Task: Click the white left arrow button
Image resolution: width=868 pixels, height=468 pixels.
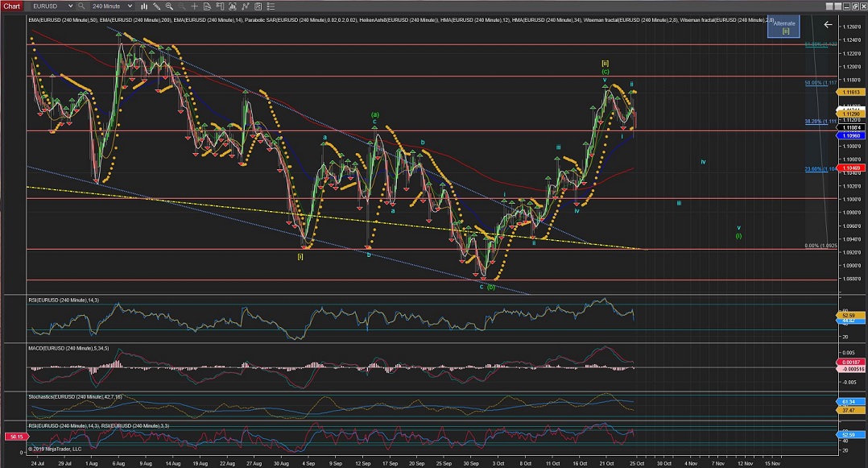Action: coord(828,25)
